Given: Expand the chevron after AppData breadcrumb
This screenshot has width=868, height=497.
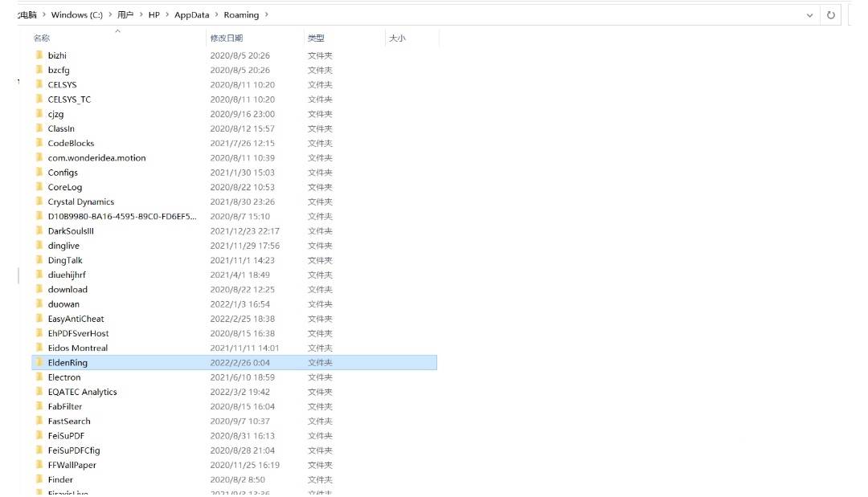Looking at the screenshot, I should point(216,15).
